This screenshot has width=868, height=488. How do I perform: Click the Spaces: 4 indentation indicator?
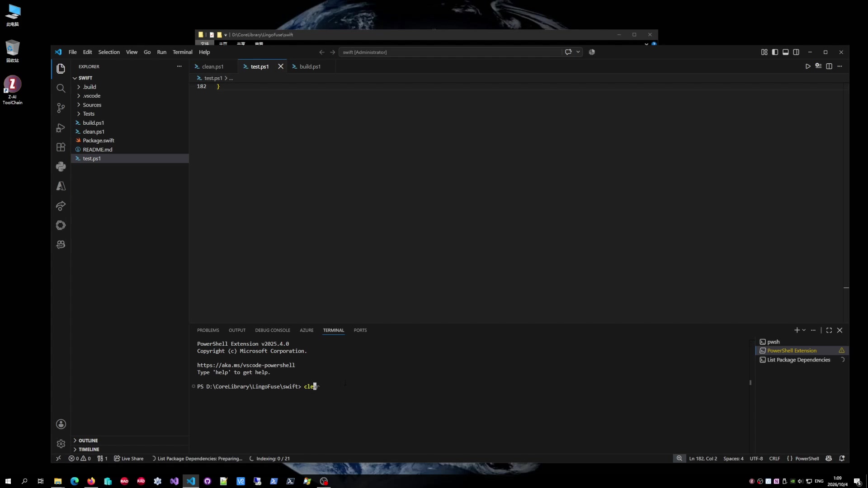pyautogui.click(x=733, y=458)
